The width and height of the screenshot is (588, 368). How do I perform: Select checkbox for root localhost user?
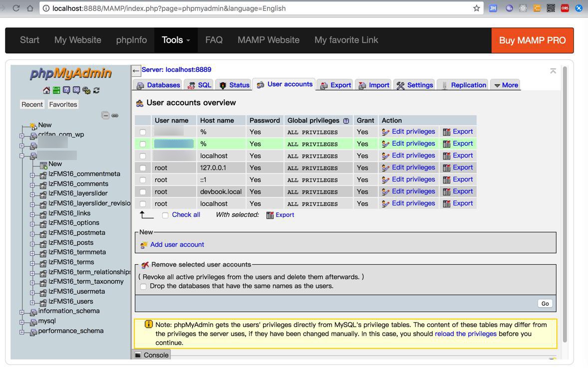[x=142, y=204]
